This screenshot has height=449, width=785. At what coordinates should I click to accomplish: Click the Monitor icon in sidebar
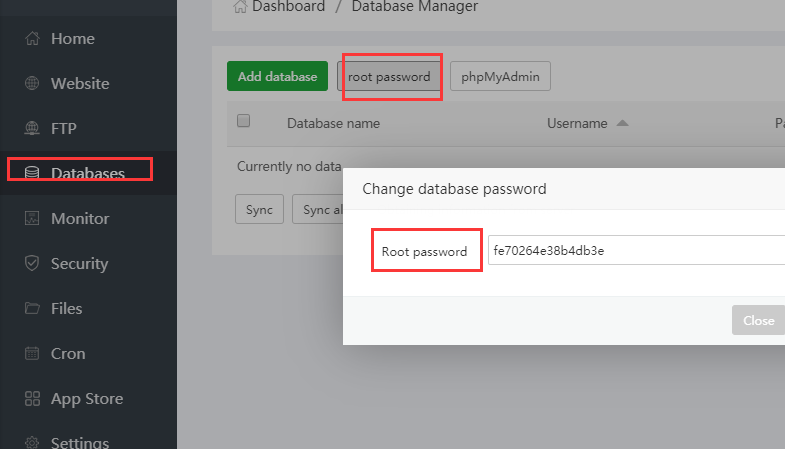point(32,219)
